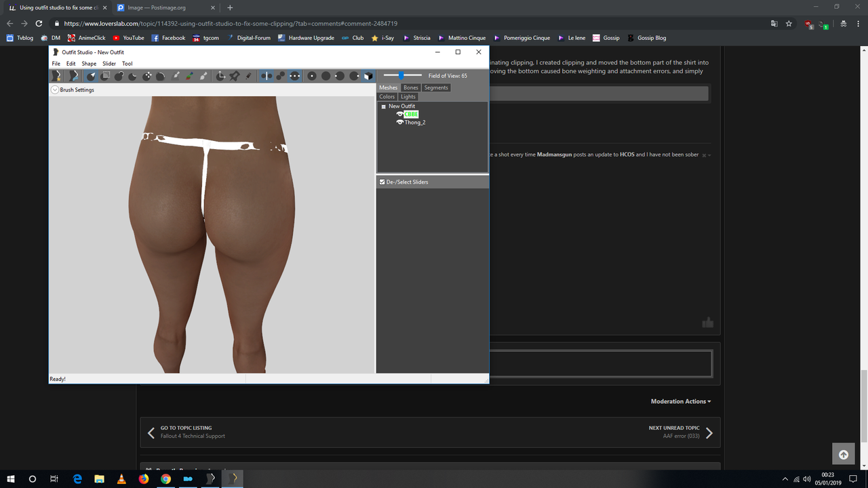Switch to the Segments tab
Image resolution: width=868 pixels, height=488 pixels.
tap(436, 87)
